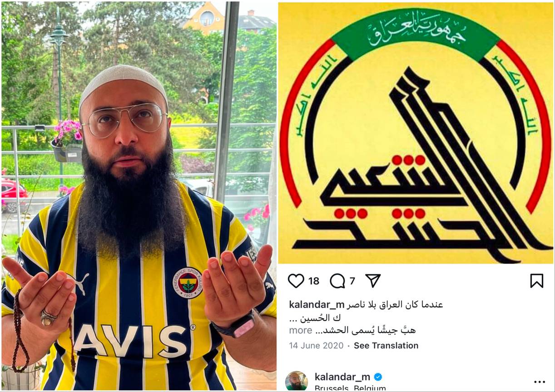Share the post using paper plane icon
This screenshot has width=555, height=392.
(x=373, y=281)
